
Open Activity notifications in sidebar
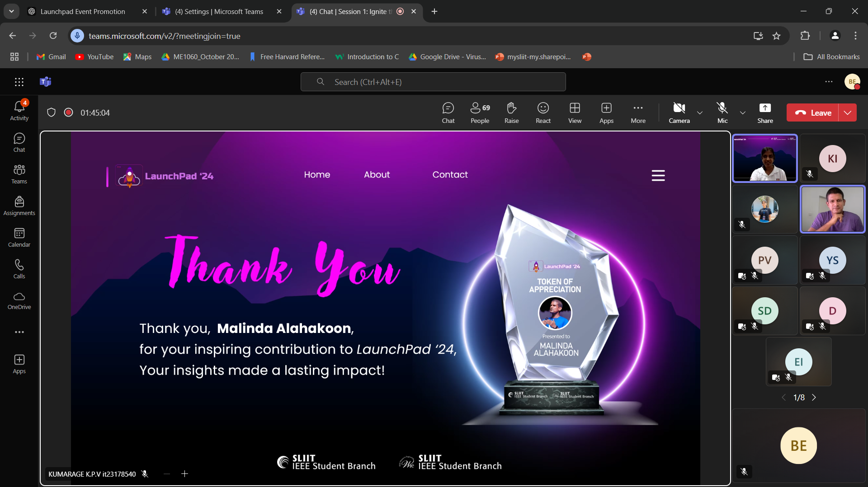[x=19, y=111]
